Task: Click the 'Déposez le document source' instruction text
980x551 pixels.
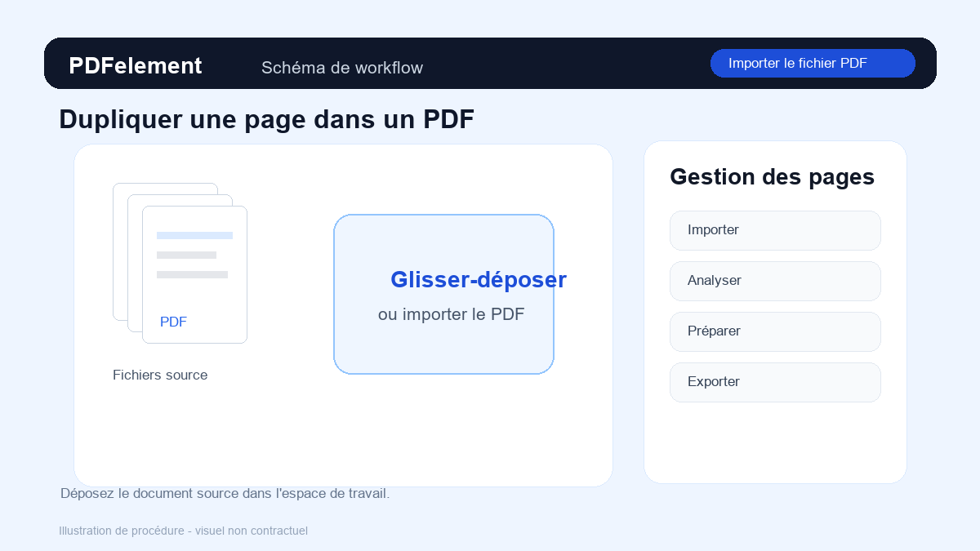Action: (225, 494)
